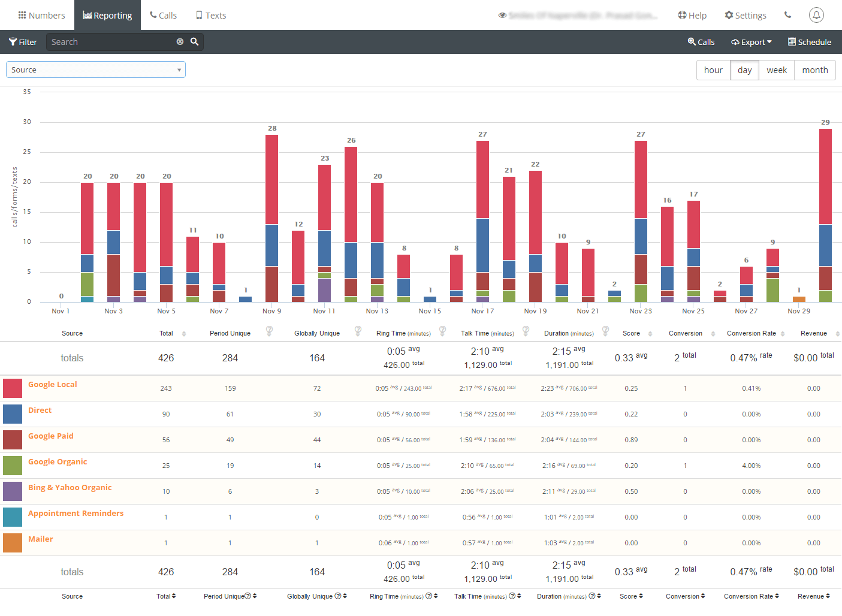Expand the Export dropdown menu
Screen dimensions: 842x616
coord(752,42)
